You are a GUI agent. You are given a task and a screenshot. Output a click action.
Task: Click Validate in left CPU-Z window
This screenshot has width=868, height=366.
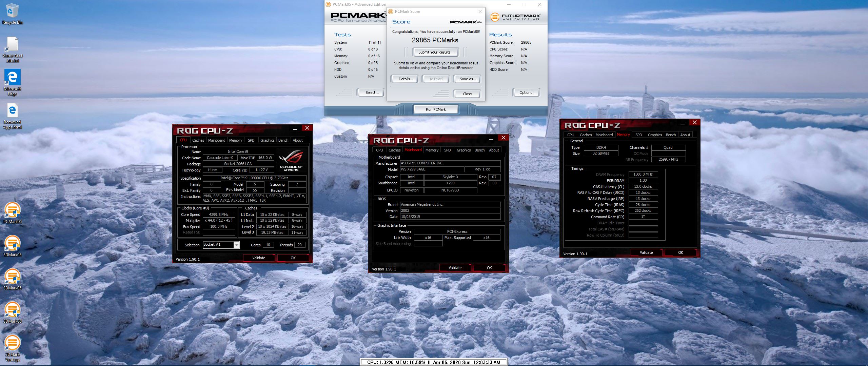[x=259, y=258]
